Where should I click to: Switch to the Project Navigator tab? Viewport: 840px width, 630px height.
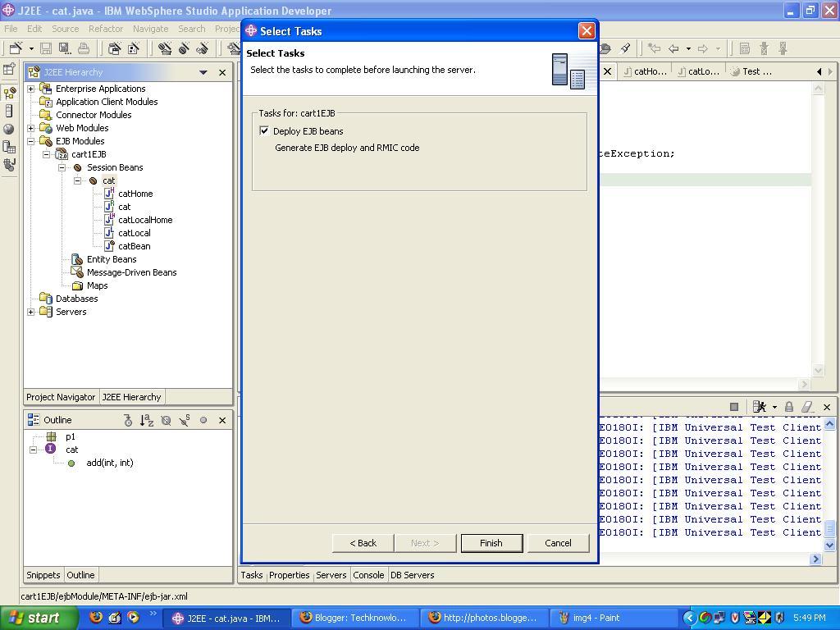pos(61,397)
